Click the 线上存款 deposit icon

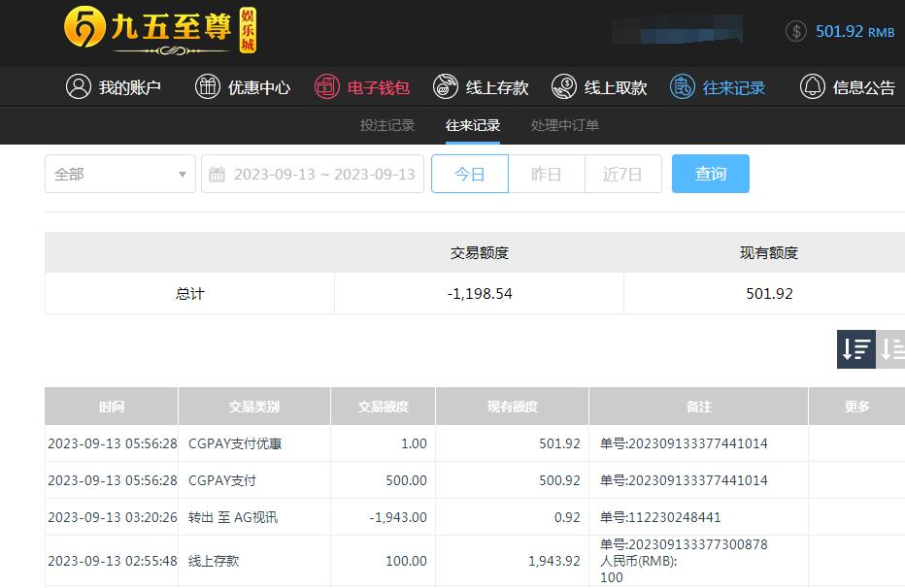445,86
